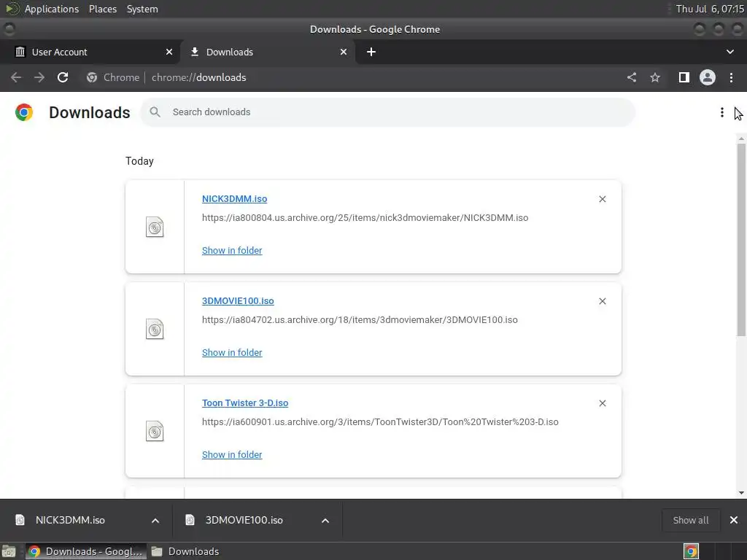Open 3DMOVIE100.iso from the download shelf
747x560 pixels.
tap(244, 521)
